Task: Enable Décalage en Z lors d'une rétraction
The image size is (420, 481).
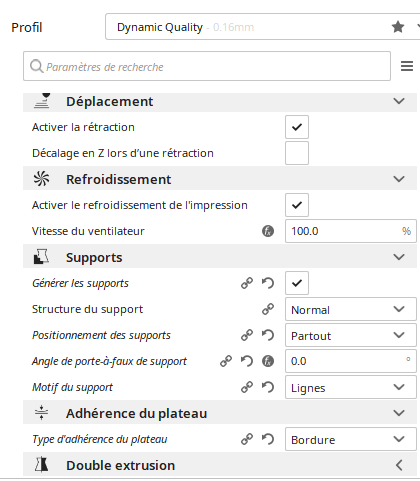Action: pos(297,153)
